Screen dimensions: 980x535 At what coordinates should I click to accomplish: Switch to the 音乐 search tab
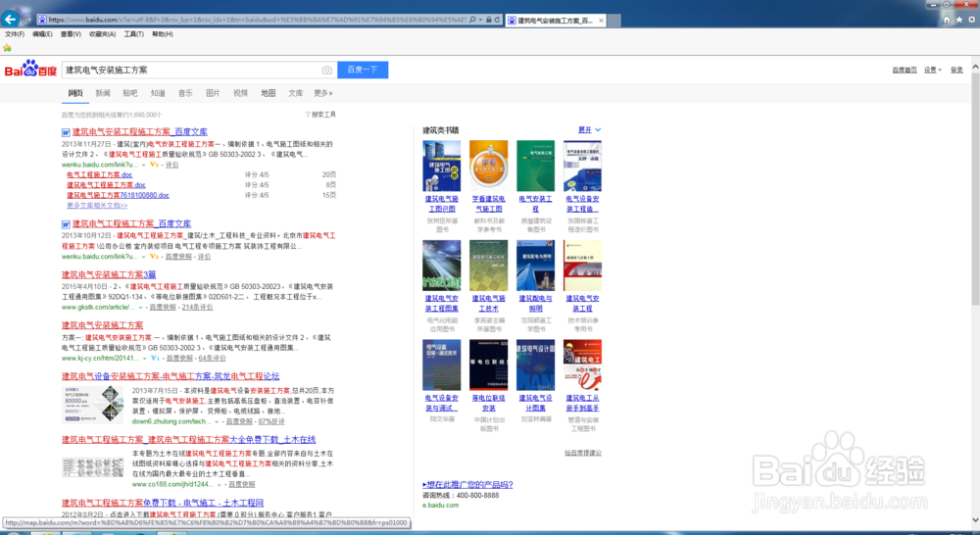[185, 93]
